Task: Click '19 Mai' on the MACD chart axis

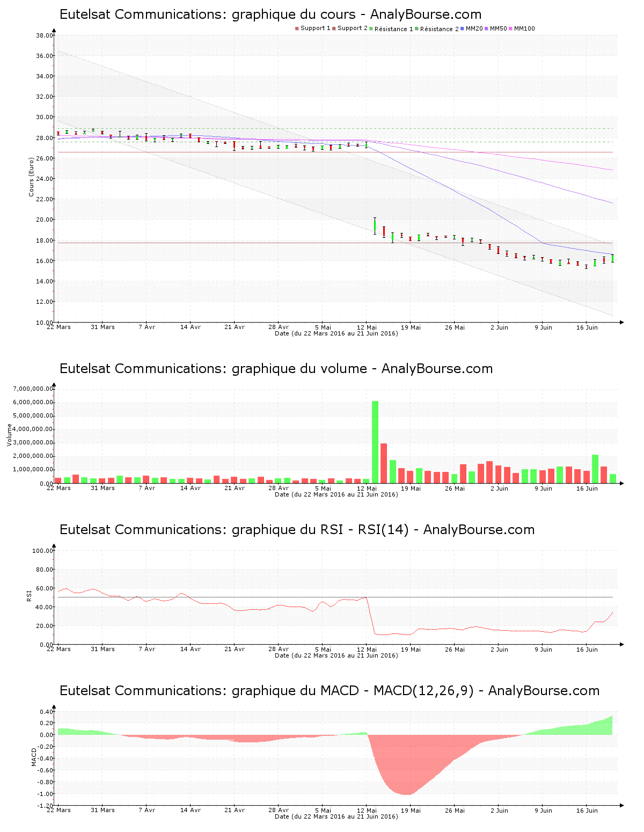Action: 411,810
